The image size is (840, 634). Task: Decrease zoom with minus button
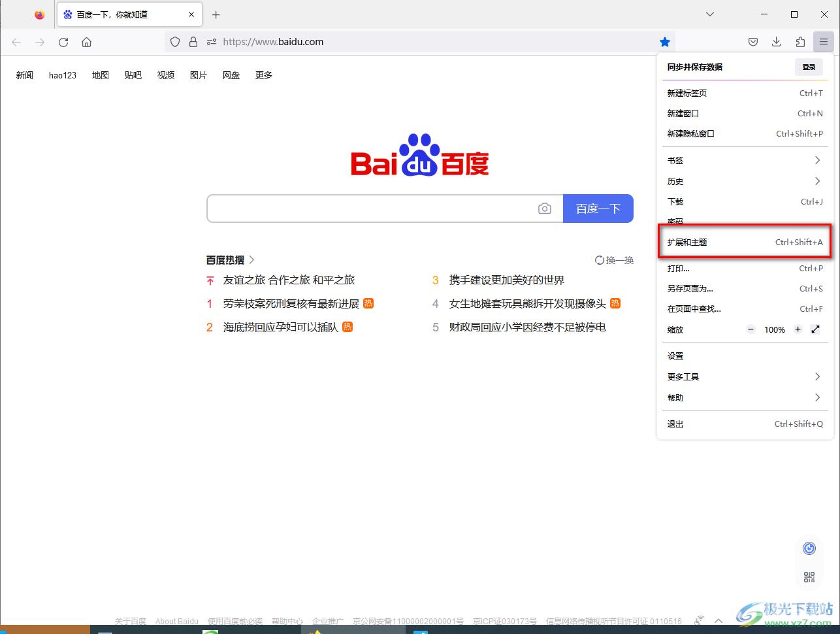751,329
